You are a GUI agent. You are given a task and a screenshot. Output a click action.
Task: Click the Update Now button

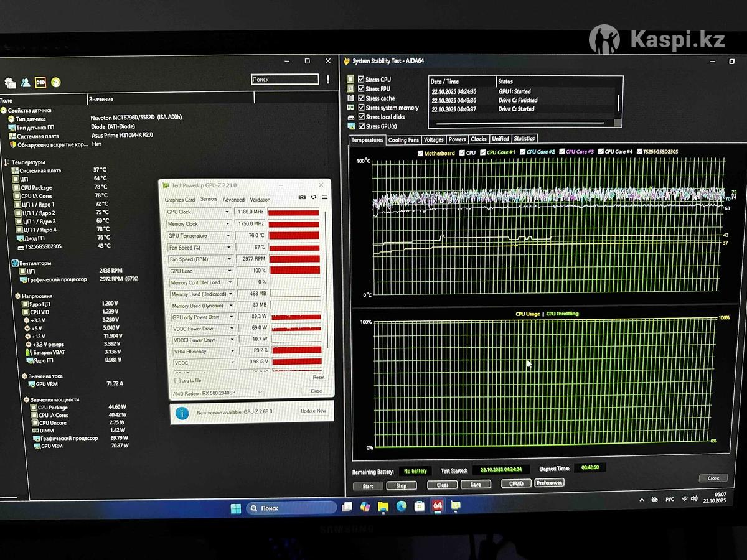pos(313,411)
